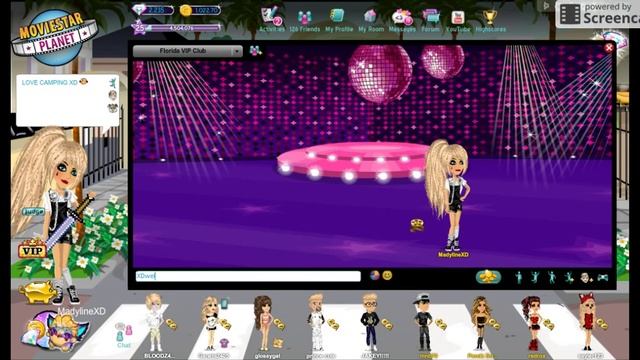640x360 pixels.
Task: Open the Forum icon
Action: coord(430,20)
